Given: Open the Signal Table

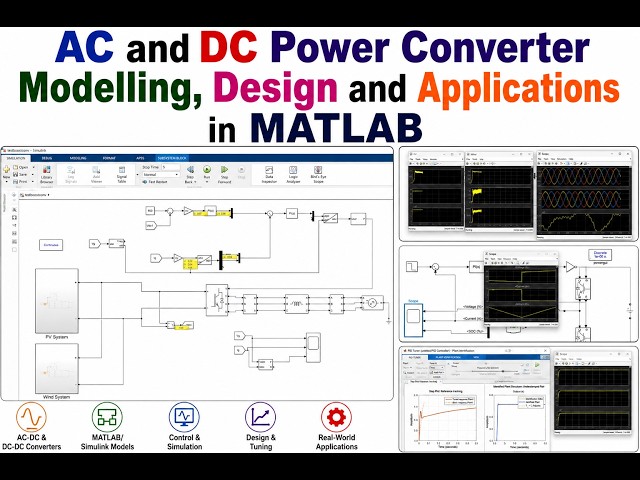Looking at the screenshot, I should [122, 175].
